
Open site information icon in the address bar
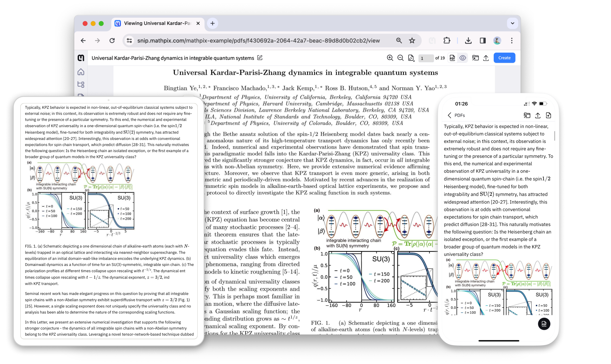click(x=129, y=40)
